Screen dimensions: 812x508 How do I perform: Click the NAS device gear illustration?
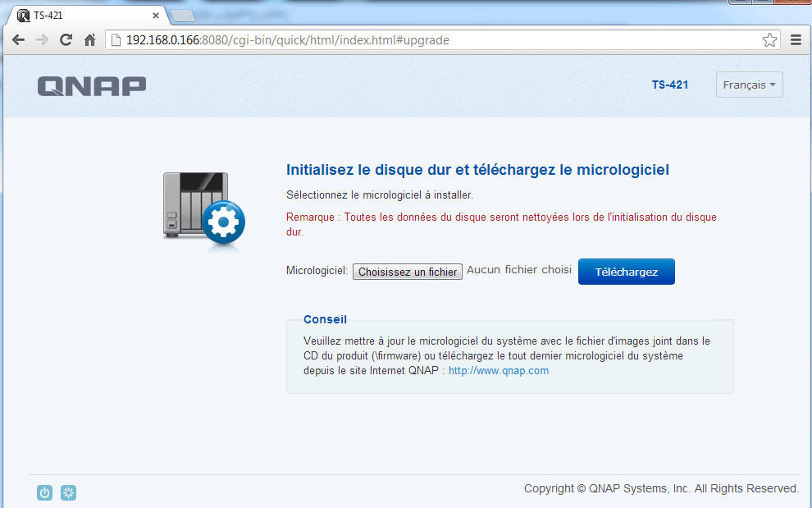(203, 210)
